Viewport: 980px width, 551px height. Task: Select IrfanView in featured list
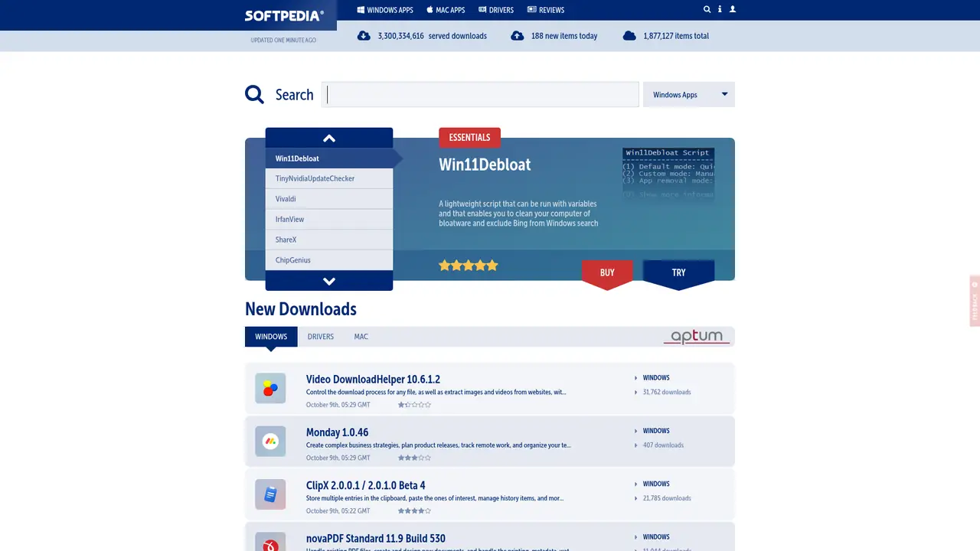pos(329,219)
